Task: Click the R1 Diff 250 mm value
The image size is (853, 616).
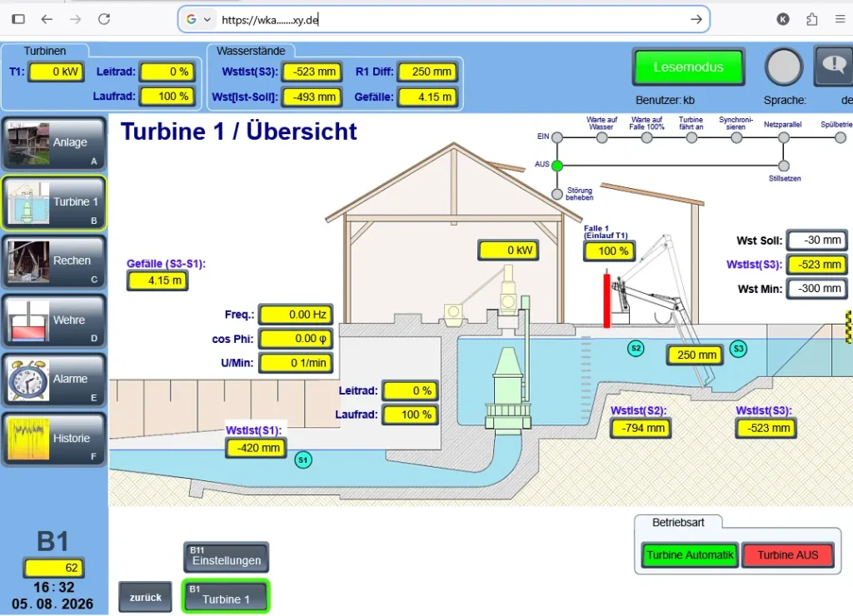Action: 427,72
